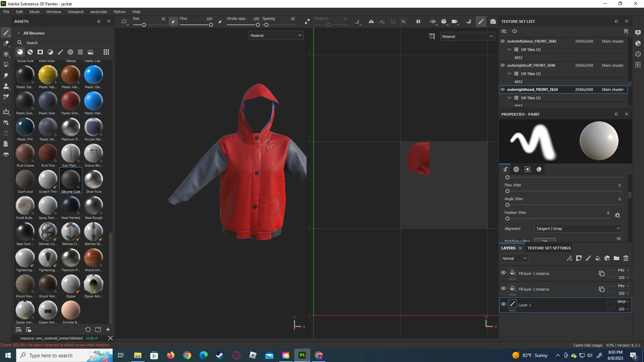The width and height of the screenshot is (644, 362).
Task: Select the Eraser tool in left toolbar
Action: point(6,43)
